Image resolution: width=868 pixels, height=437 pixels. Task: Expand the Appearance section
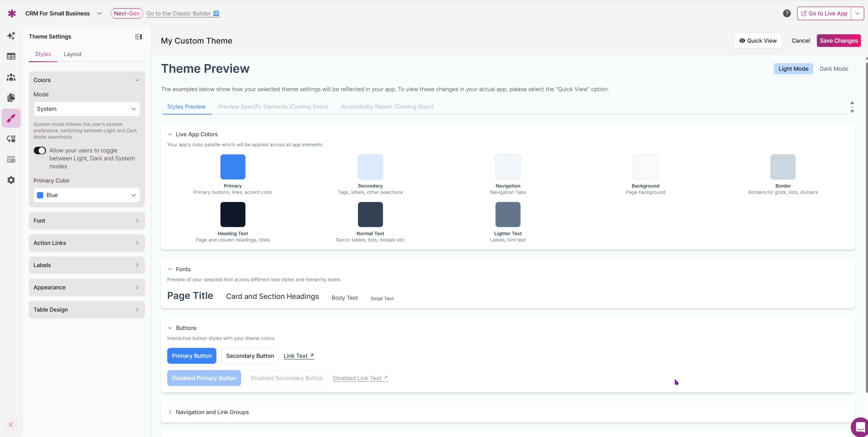point(87,287)
